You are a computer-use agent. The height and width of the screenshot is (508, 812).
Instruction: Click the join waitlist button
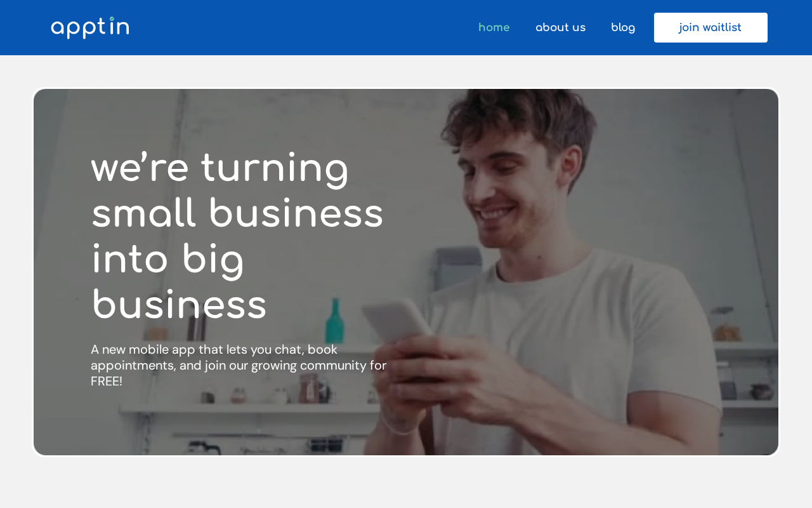[710, 27]
